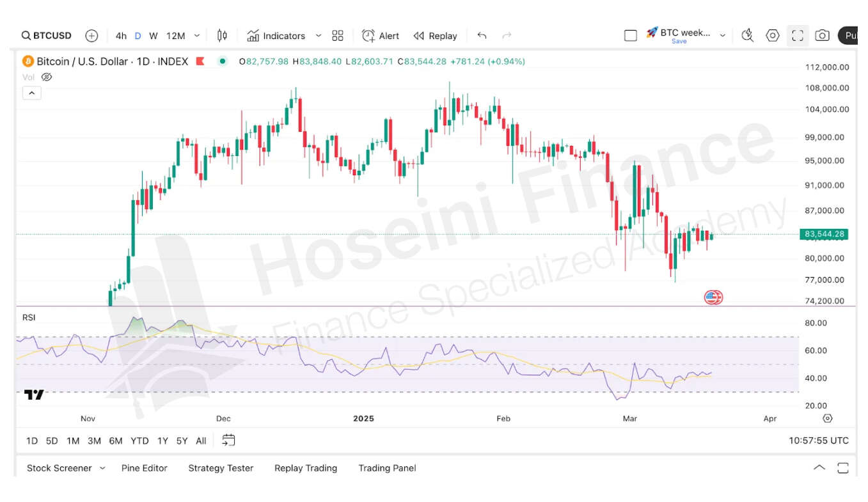The height and width of the screenshot is (502, 868).
Task: Open the layout setup square icon
Action: 631,36
